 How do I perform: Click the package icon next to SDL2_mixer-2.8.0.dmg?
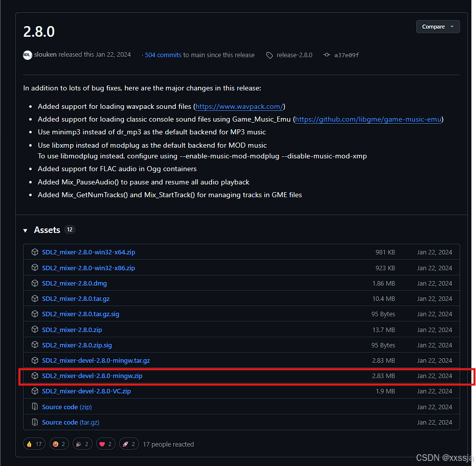(34, 283)
